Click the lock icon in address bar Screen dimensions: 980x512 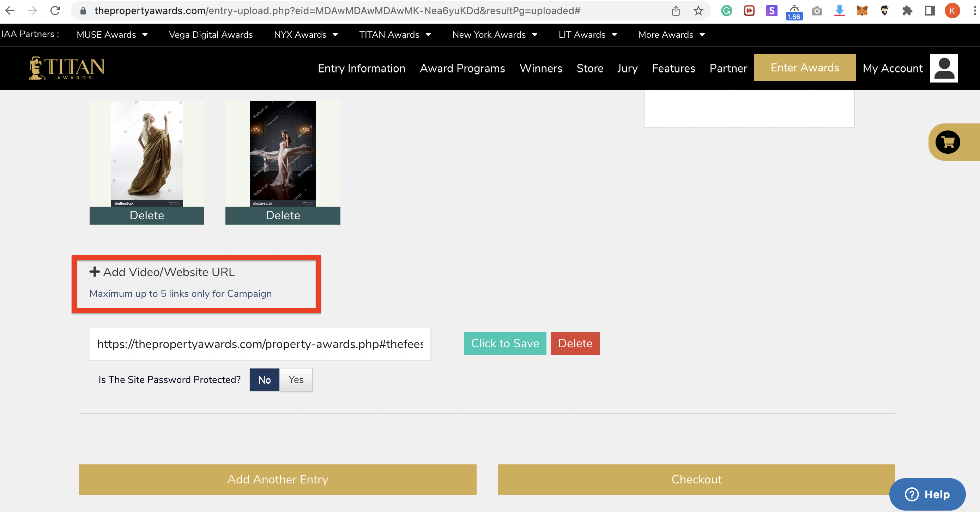[x=83, y=11]
